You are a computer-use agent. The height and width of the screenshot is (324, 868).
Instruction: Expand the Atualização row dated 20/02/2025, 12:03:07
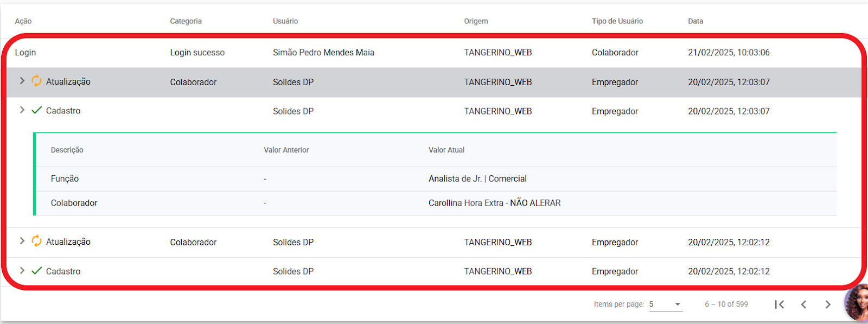point(22,81)
